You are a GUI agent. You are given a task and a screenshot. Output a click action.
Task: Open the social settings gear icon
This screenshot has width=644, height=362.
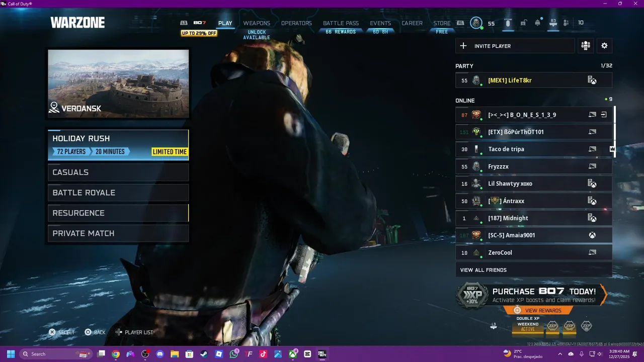click(x=604, y=46)
